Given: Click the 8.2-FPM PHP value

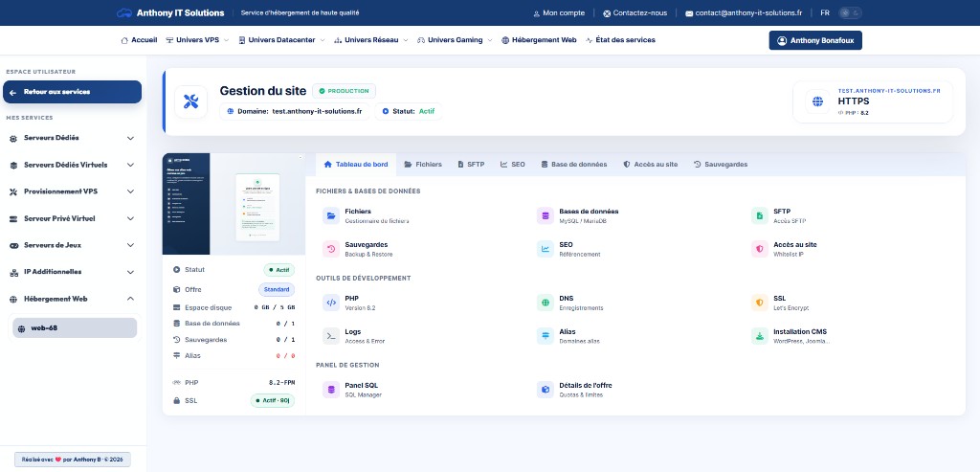Looking at the screenshot, I should tap(282, 383).
